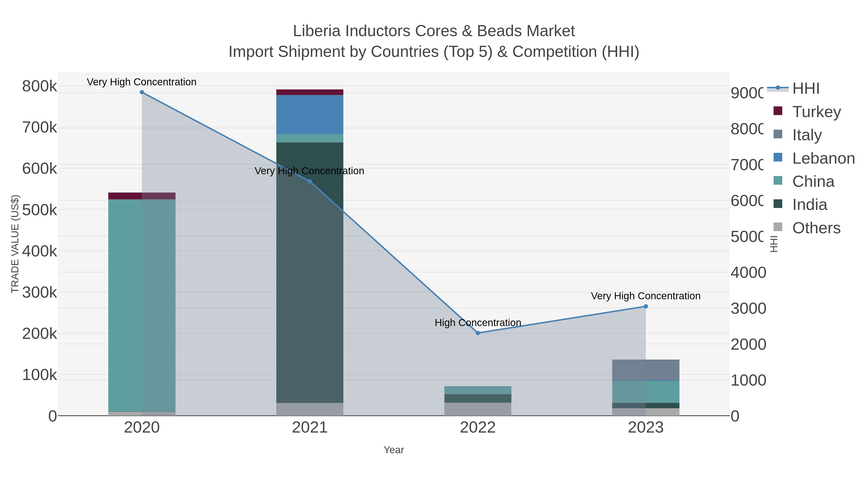Click the HHI data point for 2022
Viewport: 868px width, 488px height.
coord(478,333)
